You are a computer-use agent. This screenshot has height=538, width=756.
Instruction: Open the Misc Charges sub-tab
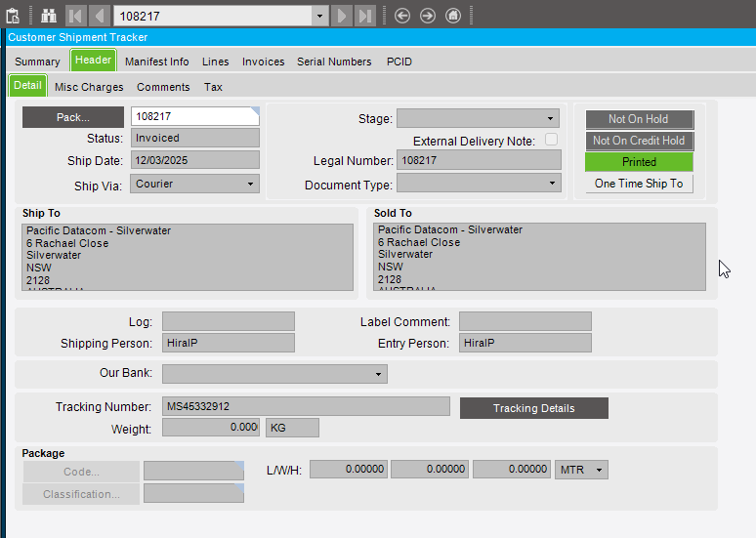click(89, 87)
